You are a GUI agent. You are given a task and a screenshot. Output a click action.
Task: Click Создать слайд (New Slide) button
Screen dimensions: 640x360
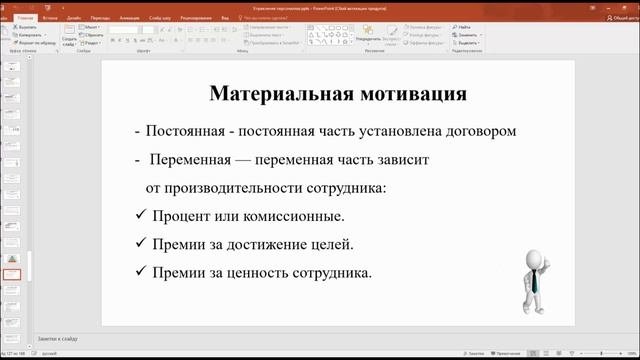click(69, 36)
